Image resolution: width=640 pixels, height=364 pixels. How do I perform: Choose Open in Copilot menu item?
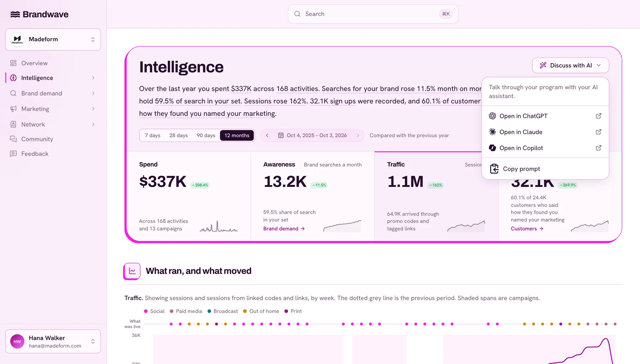click(545, 148)
